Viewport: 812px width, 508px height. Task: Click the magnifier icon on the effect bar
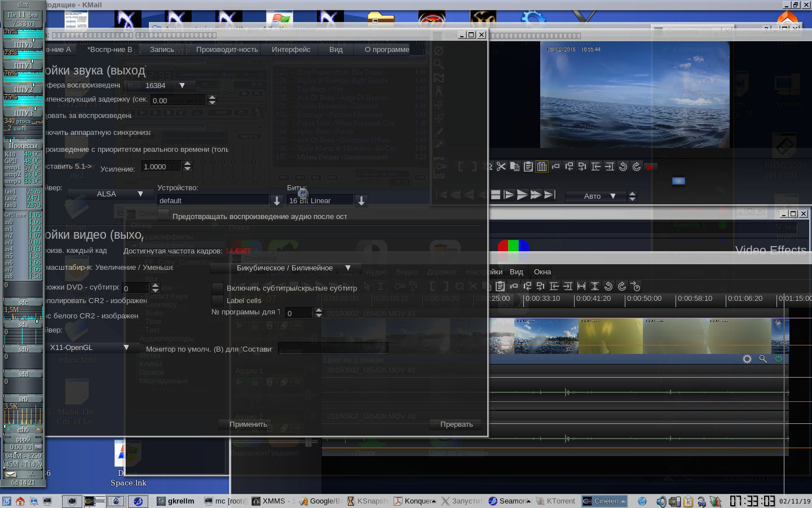tap(763, 359)
